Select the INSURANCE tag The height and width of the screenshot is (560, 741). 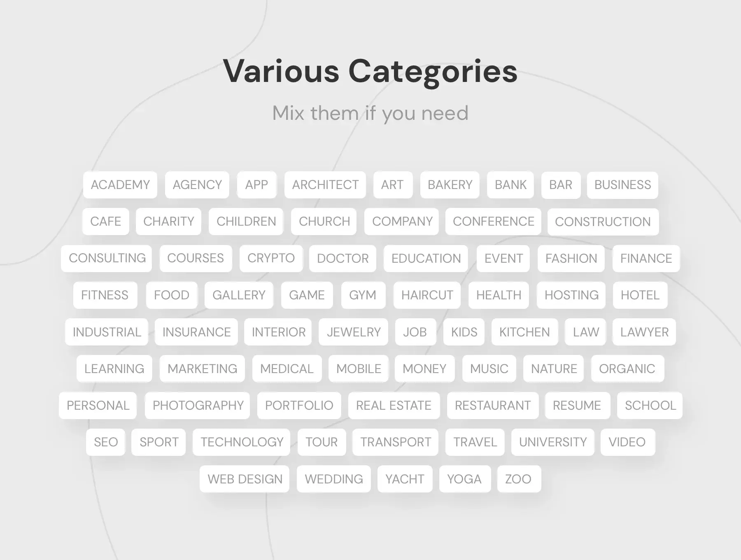coord(196,332)
